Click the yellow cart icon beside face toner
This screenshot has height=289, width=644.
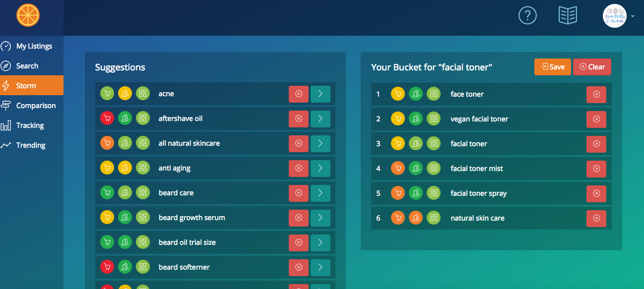pos(398,94)
